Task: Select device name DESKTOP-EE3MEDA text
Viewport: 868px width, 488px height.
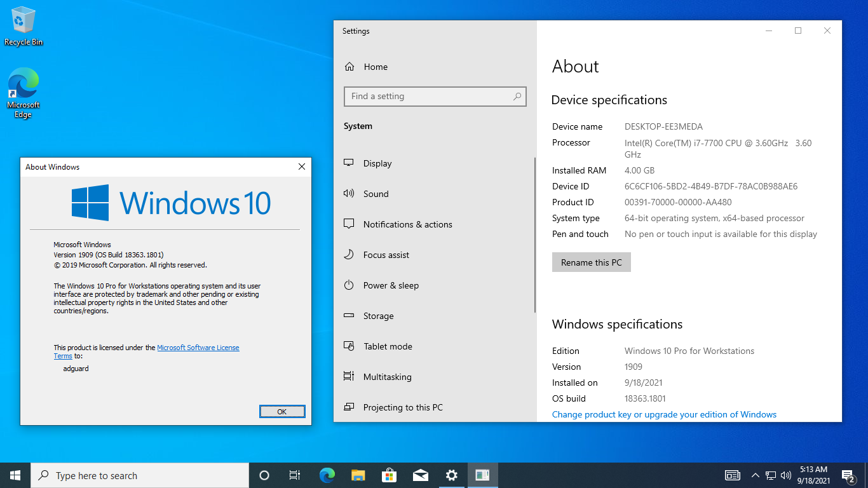Action: 663,126
